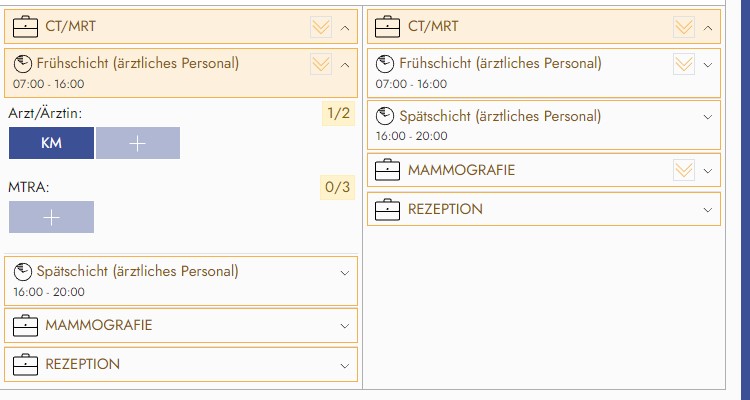Click the double-chevron icon in right Frühschicht row
Image resolution: width=750 pixels, height=400 pixels.
click(x=684, y=64)
